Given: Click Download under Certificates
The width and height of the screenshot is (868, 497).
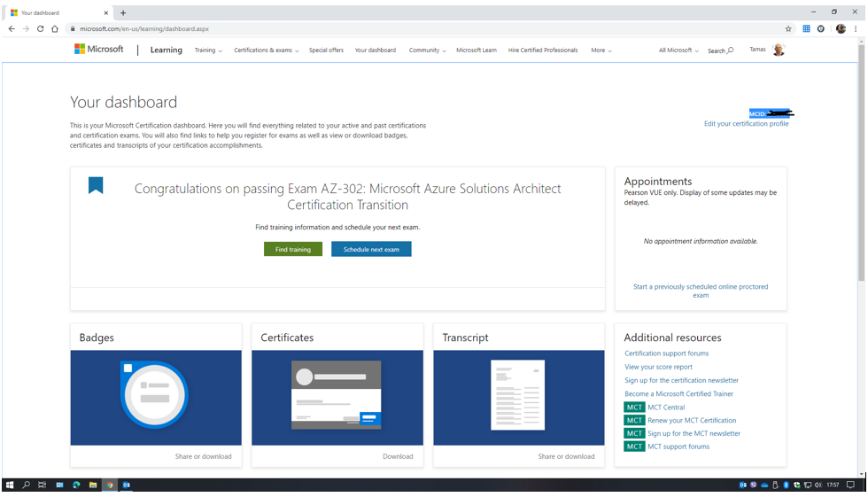Looking at the screenshot, I should [398, 456].
